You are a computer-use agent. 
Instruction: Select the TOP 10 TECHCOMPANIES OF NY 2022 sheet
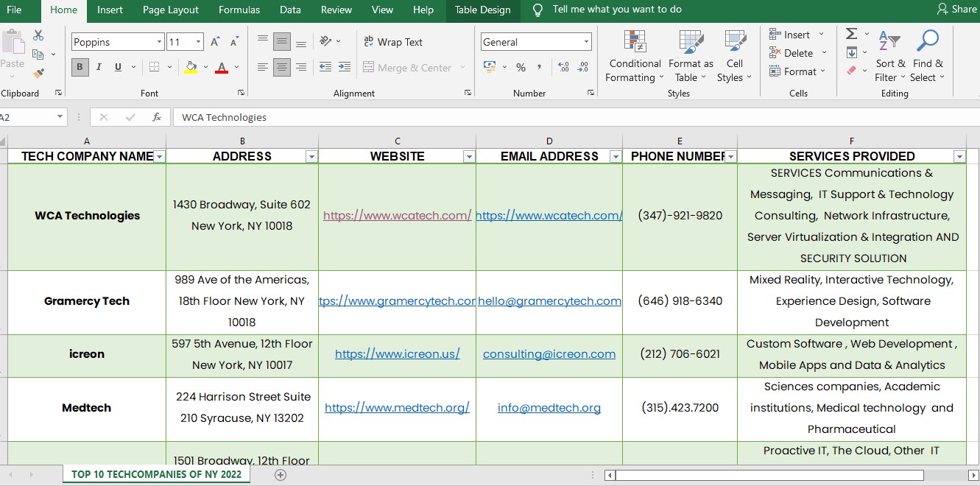click(156, 474)
